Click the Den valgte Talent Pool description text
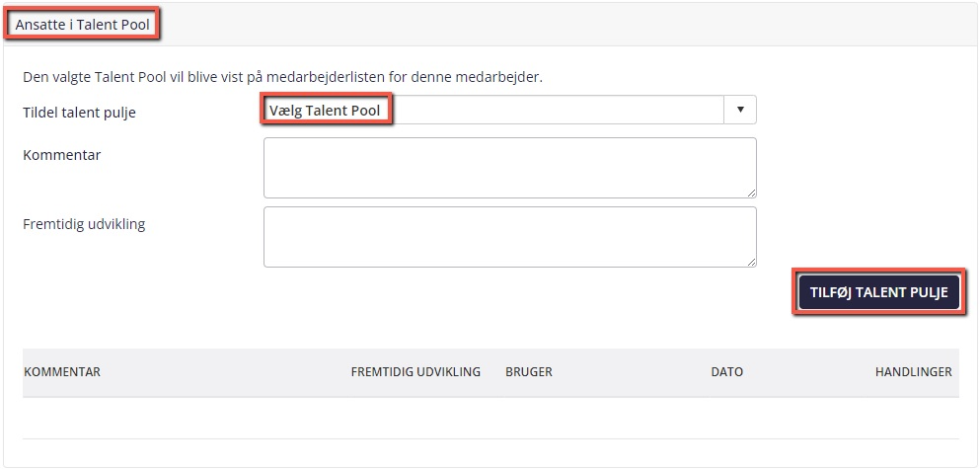The image size is (980, 469). (282, 78)
